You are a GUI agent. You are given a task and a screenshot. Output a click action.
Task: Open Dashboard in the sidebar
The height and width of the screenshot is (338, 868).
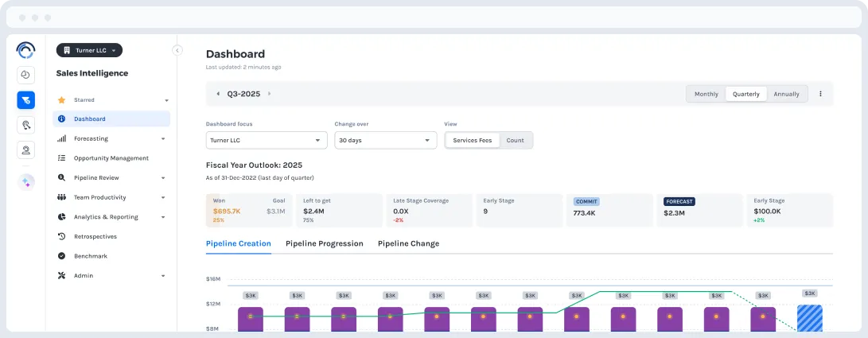click(x=111, y=119)
